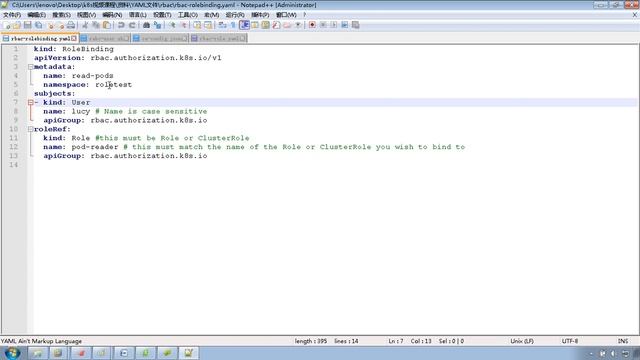
Task: Open the 编辑(E) Edit menu
Action: point(36,15)
